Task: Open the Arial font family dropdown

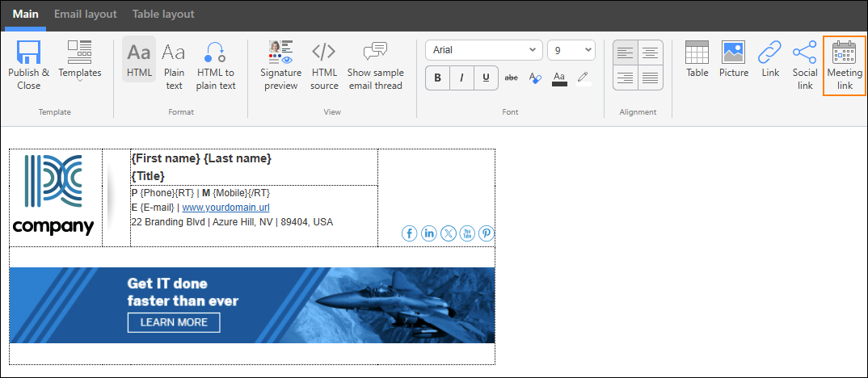Action: click(484, 50)
